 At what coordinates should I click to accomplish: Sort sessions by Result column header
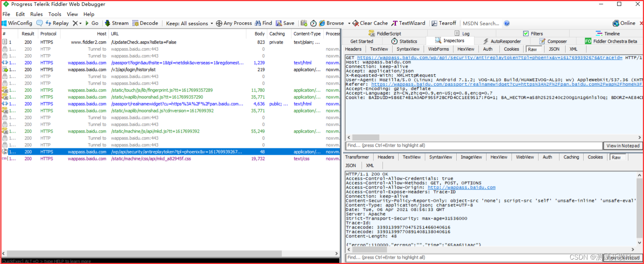(x=28, y=34)
